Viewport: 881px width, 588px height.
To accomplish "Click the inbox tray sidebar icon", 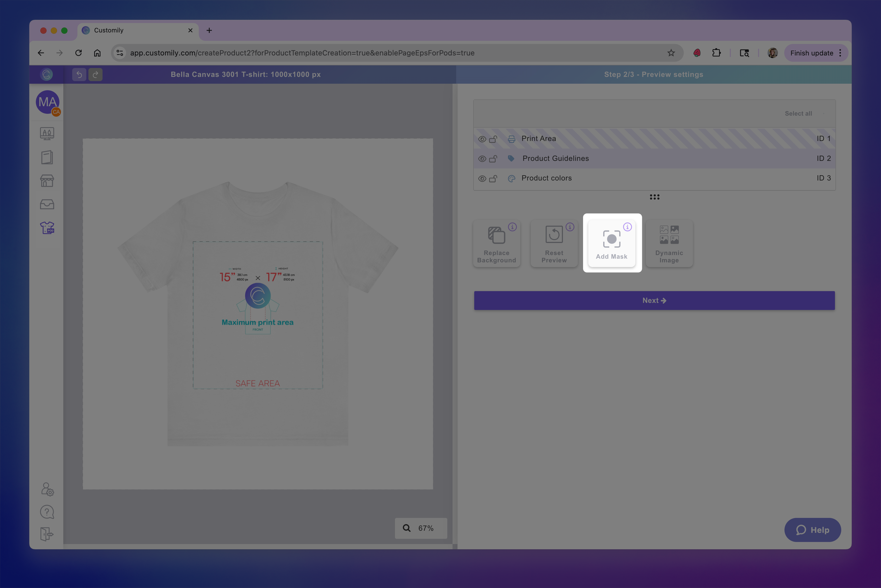I will coord(47,204).
